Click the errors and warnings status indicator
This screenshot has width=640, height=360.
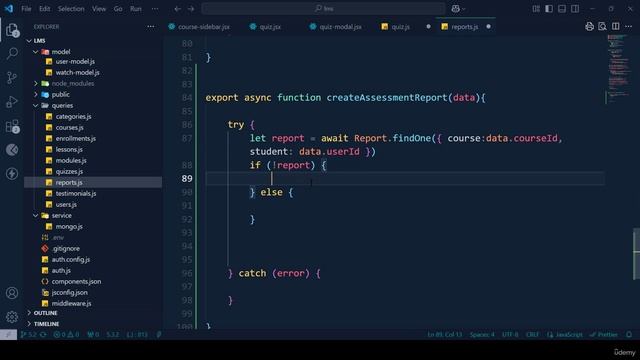click(66, 334)
